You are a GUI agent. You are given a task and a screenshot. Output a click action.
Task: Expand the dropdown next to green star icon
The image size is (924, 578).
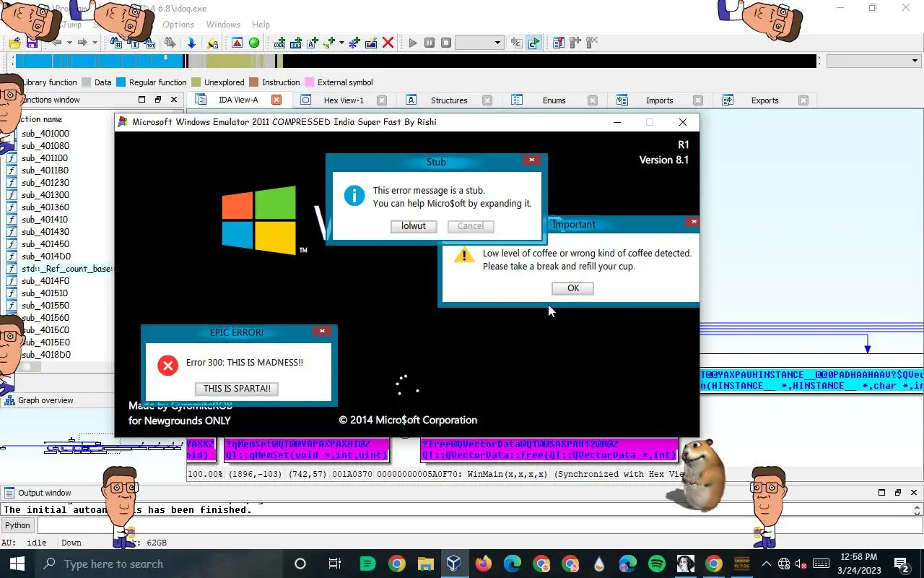(x=341, y=43)
